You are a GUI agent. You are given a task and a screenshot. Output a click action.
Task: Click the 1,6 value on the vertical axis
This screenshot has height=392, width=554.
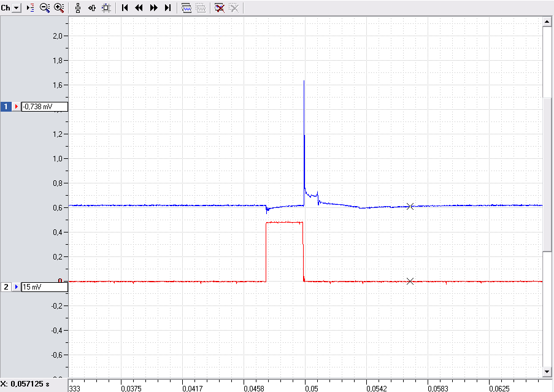[58, 85]
